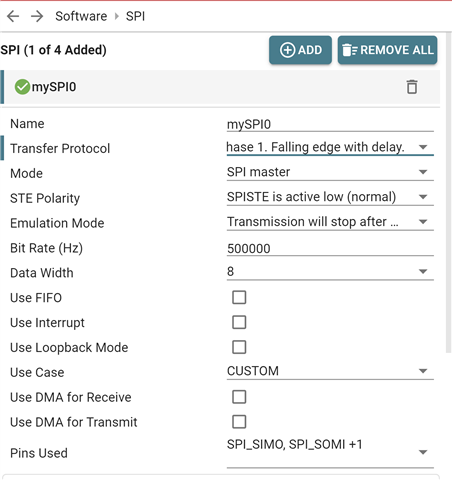This screenshot has width=452, height=480.
Task: Check Use DMA for Transmit
Action: [x=239, y=422]
